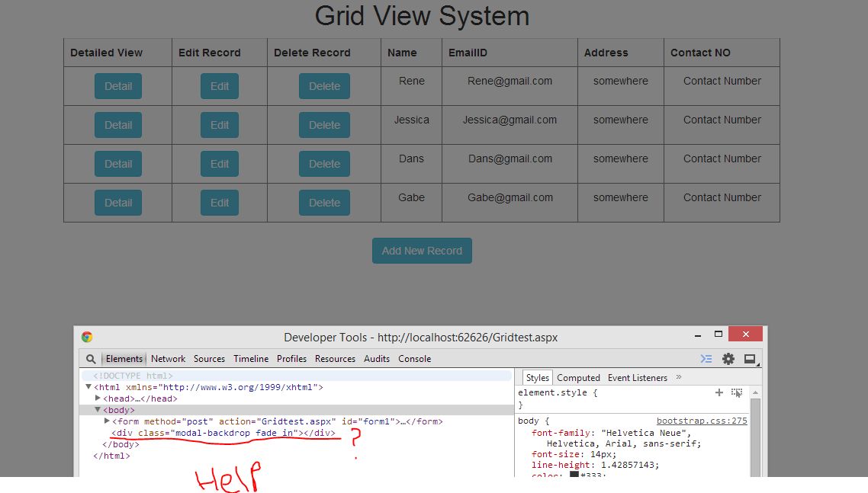The height and width of the screenshot is (493, 868).
Task: Click Delete button in Jessica row
Action: 324,125
